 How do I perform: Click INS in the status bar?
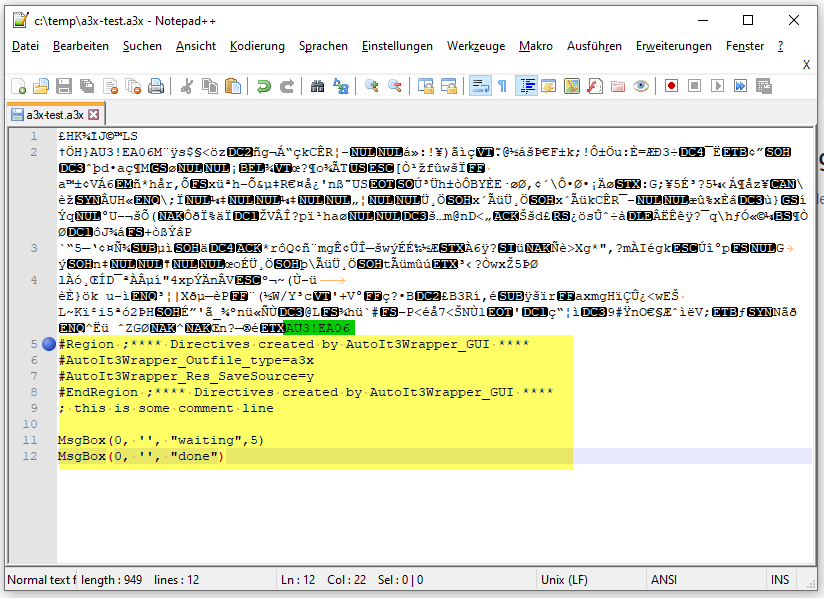(x=780, y=580)
